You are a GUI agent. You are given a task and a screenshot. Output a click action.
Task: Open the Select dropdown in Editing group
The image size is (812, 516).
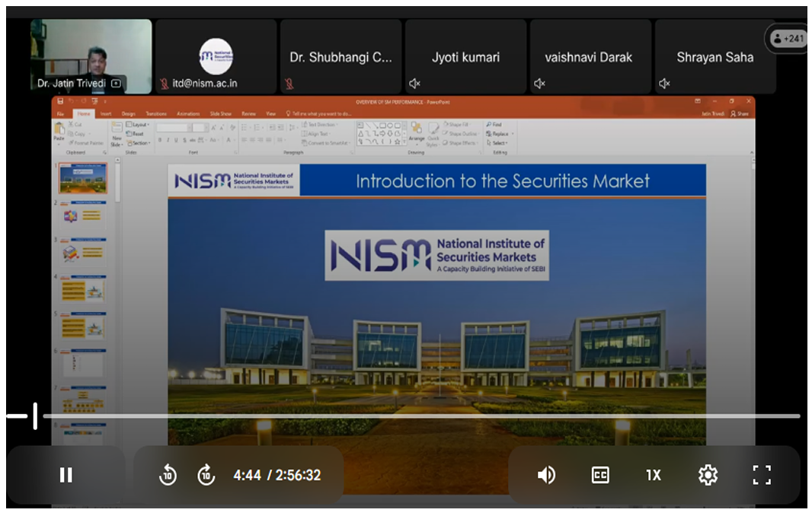pyautogui.click(x=497, y=143)
